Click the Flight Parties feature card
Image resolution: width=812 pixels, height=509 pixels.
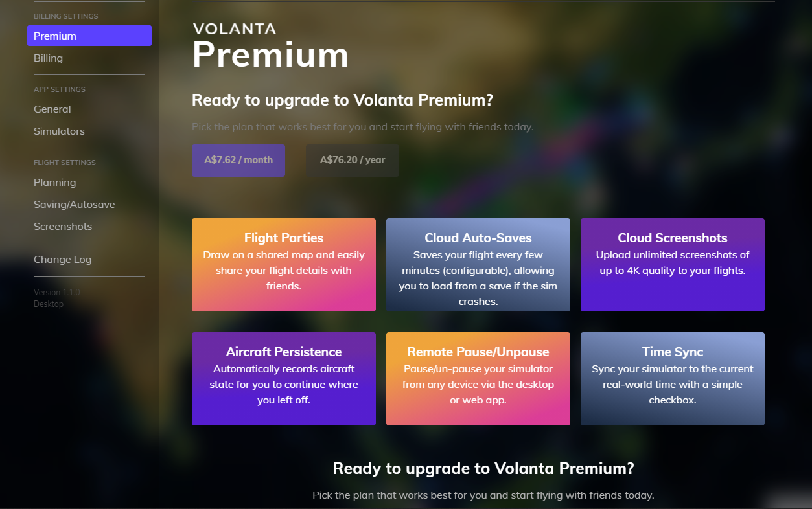(x=284, y=265)
